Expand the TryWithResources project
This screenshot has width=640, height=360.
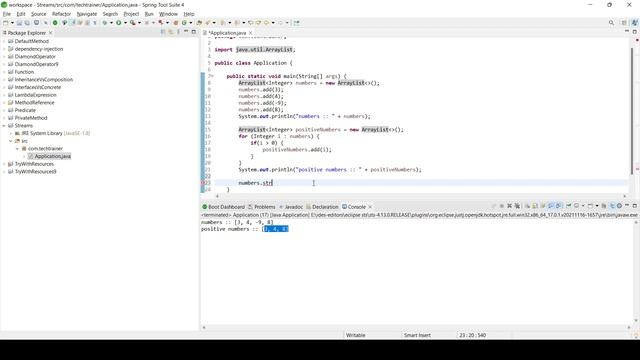coord(4,164)
